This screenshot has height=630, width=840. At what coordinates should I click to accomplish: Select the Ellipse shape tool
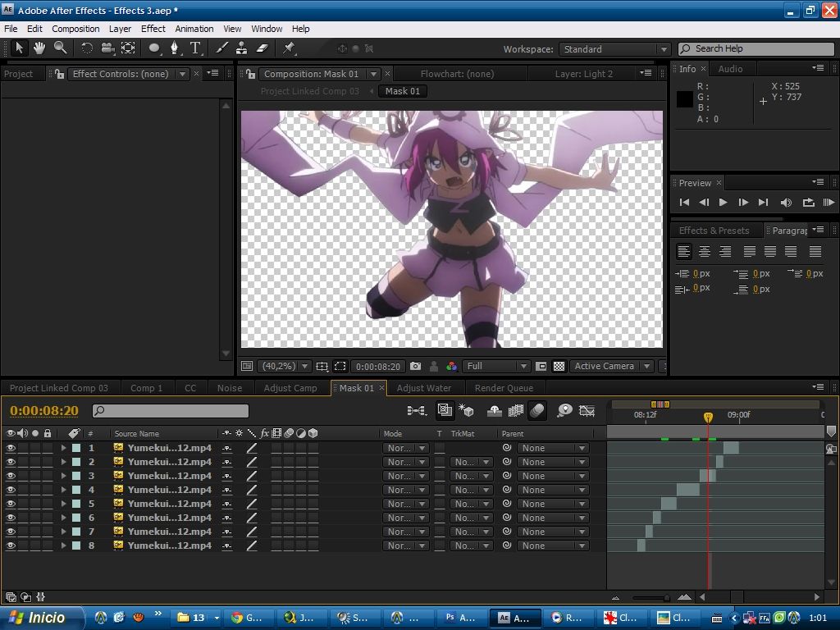[154, 48]
